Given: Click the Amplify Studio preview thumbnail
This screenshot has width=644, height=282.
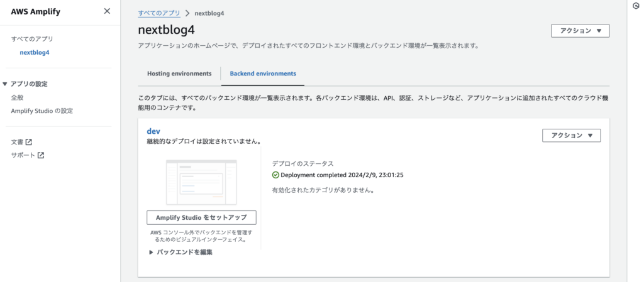Looking at the screenshot, I should [x=201, y=182].
